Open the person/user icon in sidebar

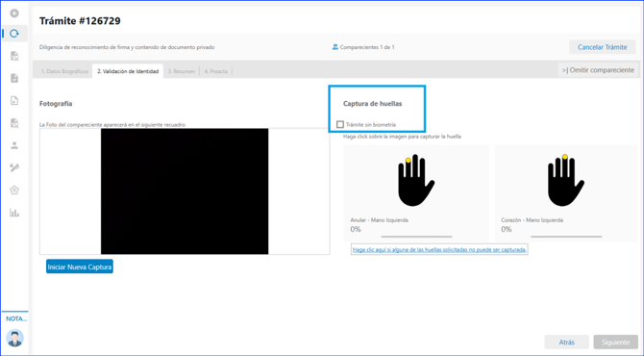(x=14, y=145)
